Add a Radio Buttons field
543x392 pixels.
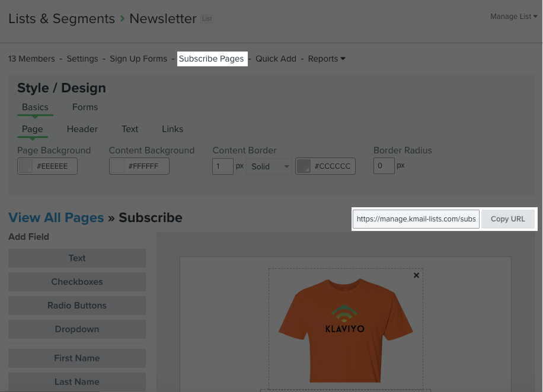coord(77,306)
